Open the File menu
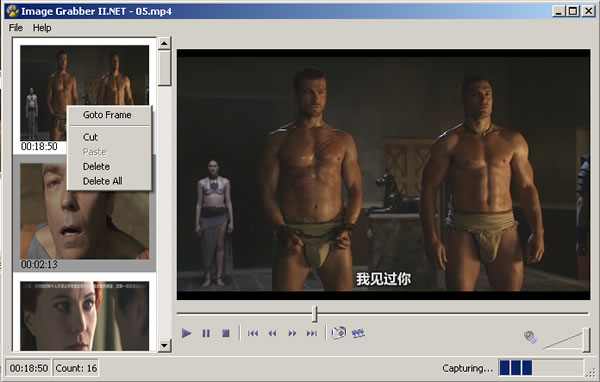Viewport: 600px width, 382px height. [x=16, y=28]
